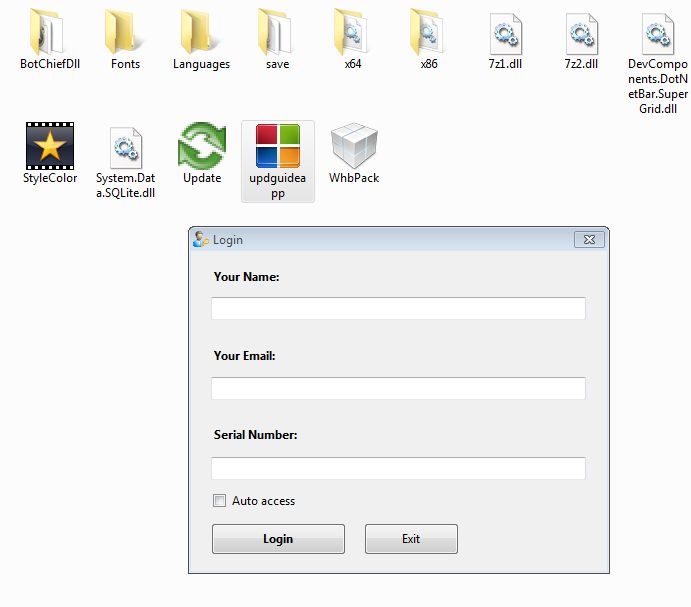Click the WhbPack cube icon

point(354,146)
